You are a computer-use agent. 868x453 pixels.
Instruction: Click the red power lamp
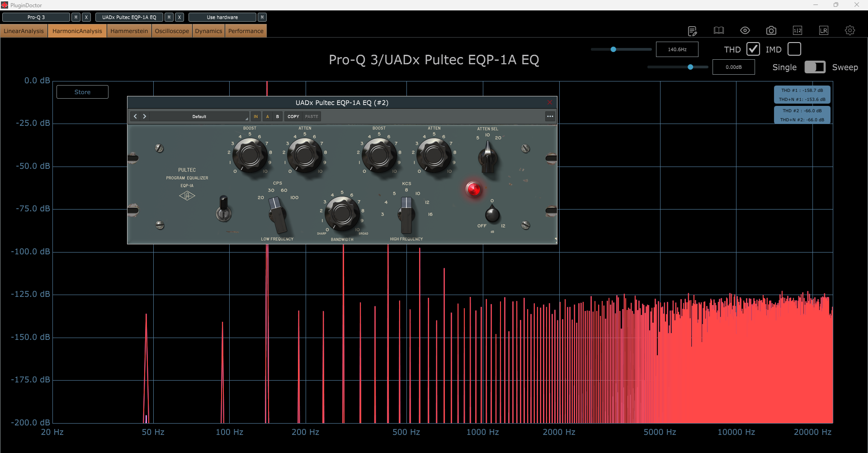click(x=473, y=189)
